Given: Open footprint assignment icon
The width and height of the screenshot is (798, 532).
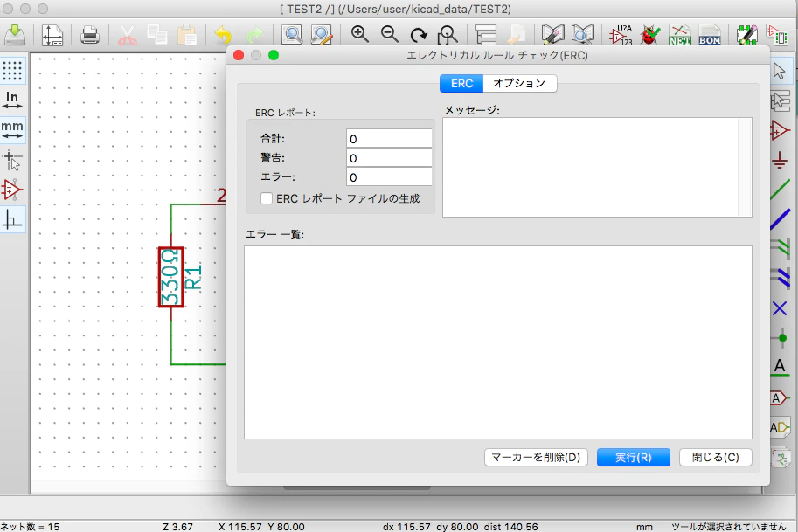Looking at the screenshot, I should point(747,35).
